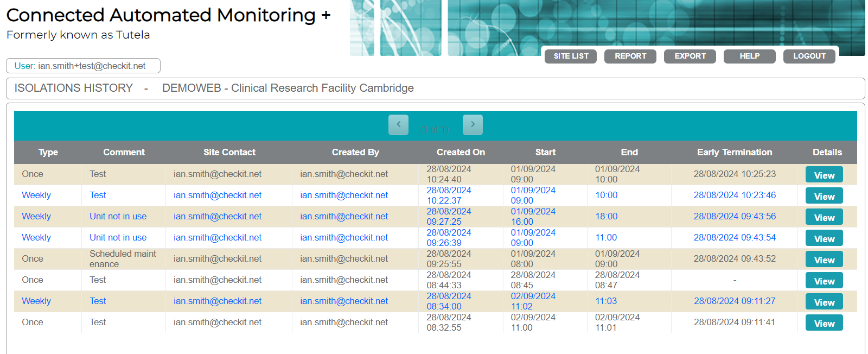This screenshot has width=868, height=354.
Task: Click the Export navigation button
Action: tap(690, 56)
